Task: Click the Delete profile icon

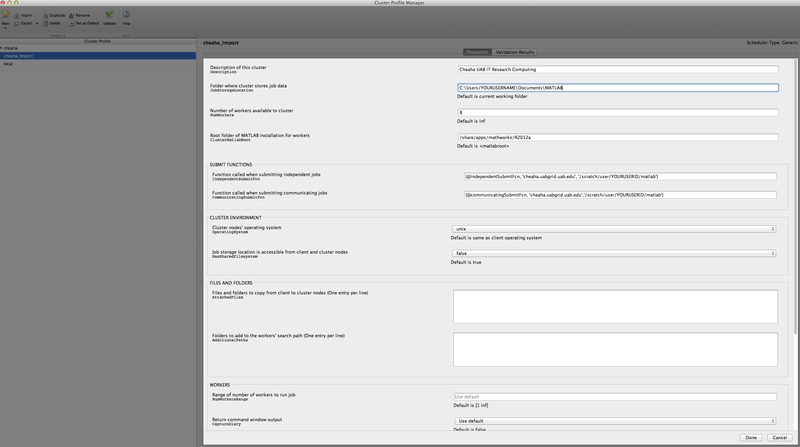Action: tap(51, 22)
